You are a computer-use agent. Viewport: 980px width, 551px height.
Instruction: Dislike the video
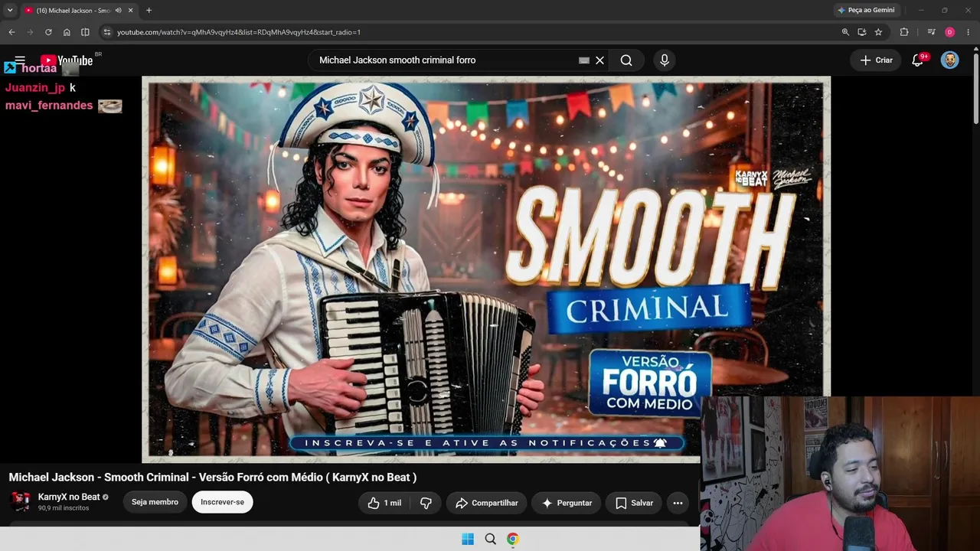(426, 503)
